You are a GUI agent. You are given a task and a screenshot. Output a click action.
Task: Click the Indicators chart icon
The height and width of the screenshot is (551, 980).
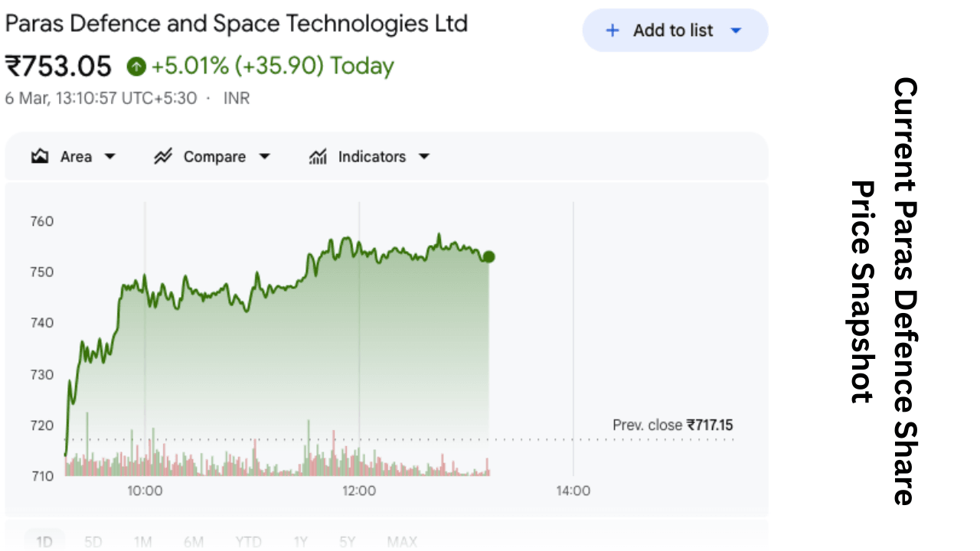point(318,157)
